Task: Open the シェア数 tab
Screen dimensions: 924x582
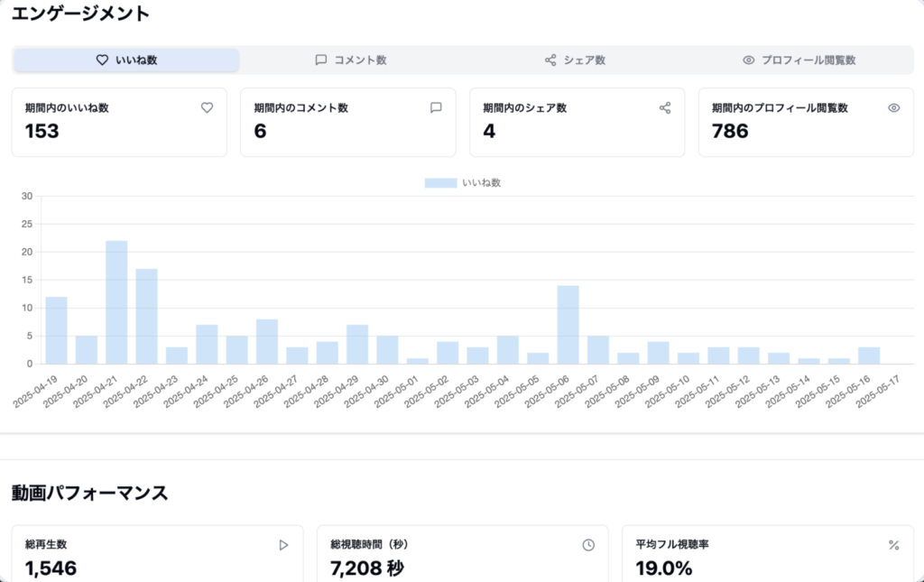Action: click(x=575, y=60)
